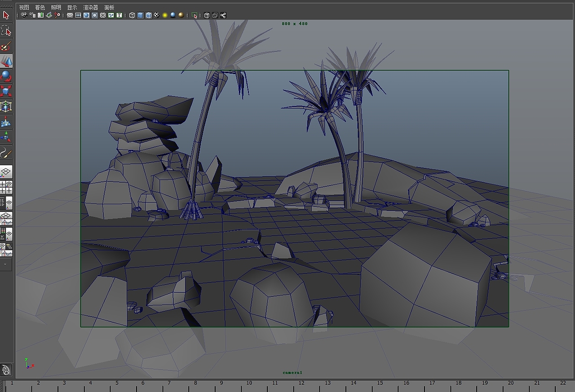Click the Select Camera icon
The width and height of the screenshot is (575, 392).
[x=24, y=15]
